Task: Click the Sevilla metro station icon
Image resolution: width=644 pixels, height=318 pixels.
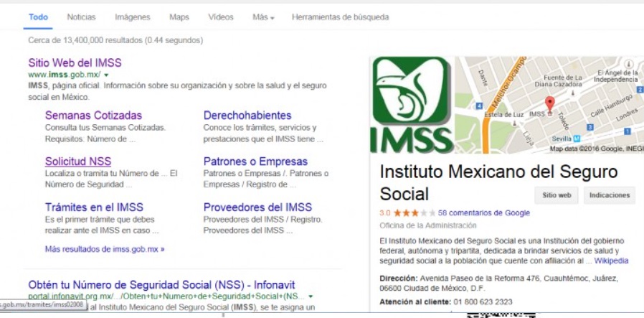Action: coord(576,138)
